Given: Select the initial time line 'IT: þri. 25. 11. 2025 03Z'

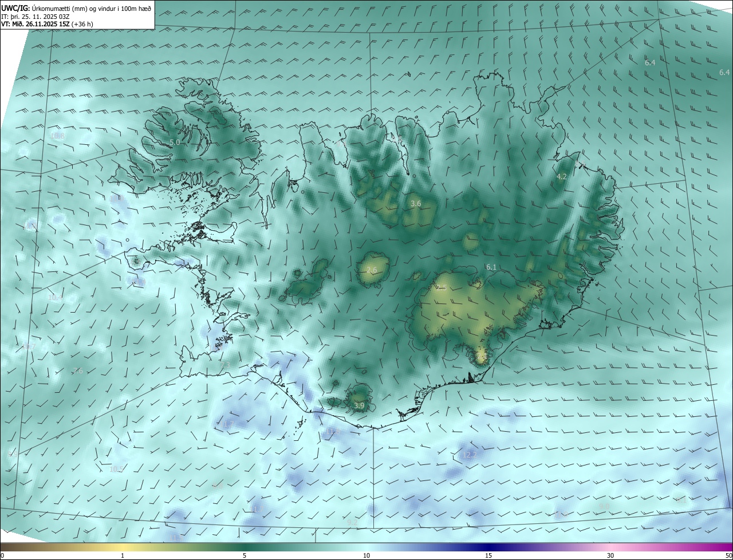Looking at the screenshot, I should click(x=36, y=16).
